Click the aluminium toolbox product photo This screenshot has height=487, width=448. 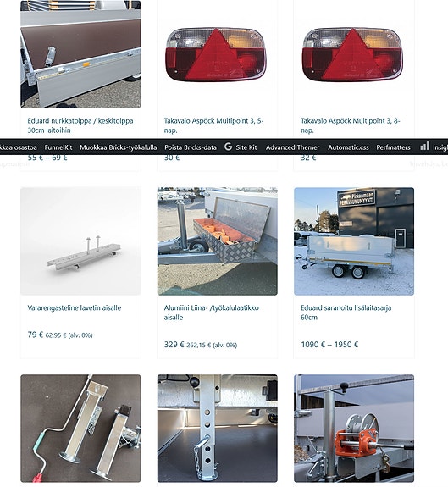pos(218,241)
